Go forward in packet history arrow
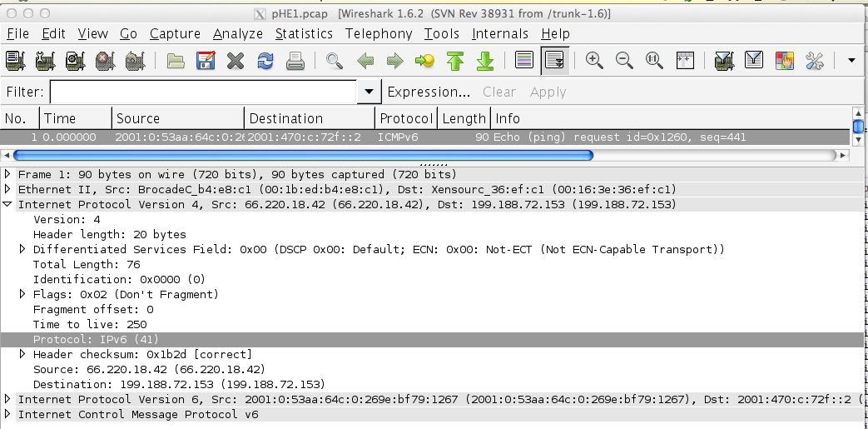The image size is (868, 429). coord(394,61)
